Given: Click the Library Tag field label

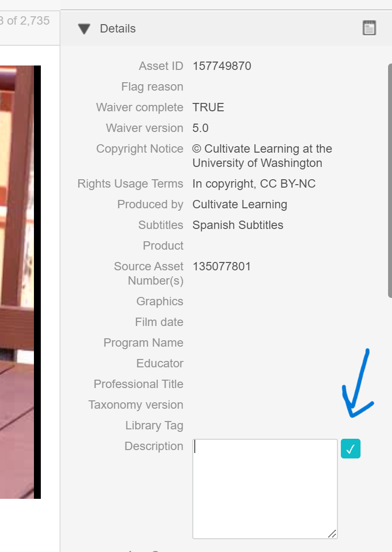Looking at the screenshot, I should pyautogui.click(x=154, y=425).
